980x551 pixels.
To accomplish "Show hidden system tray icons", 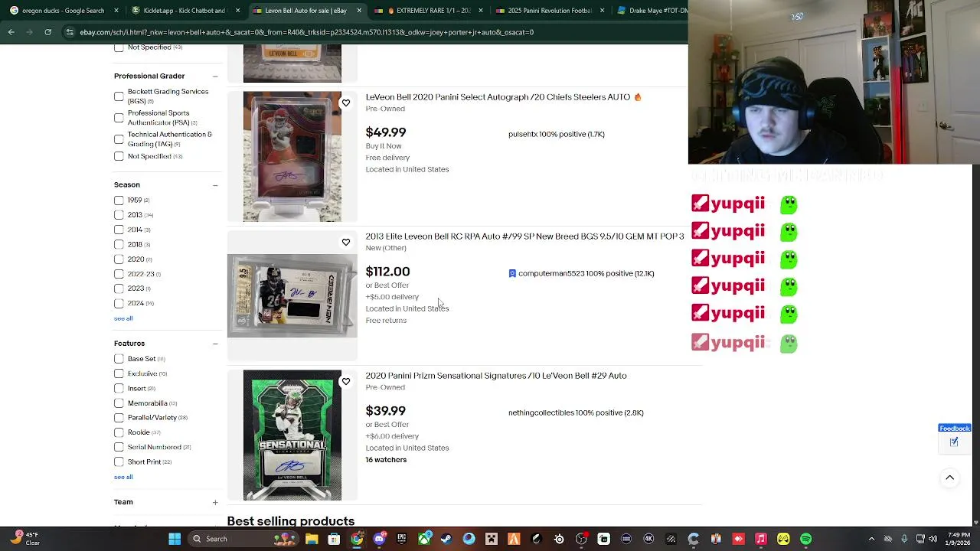I will tap(872, 539).
